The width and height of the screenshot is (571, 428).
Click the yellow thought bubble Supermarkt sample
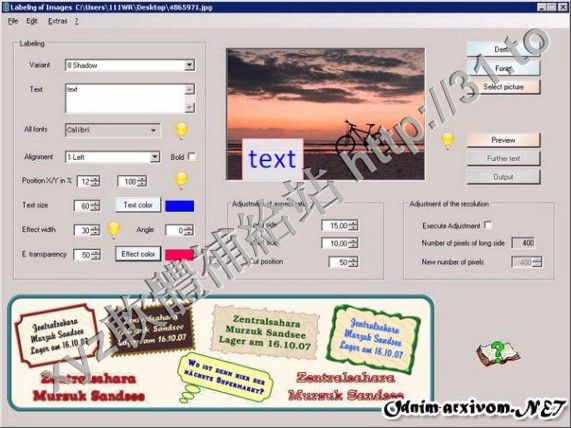(x=225, y=377)
